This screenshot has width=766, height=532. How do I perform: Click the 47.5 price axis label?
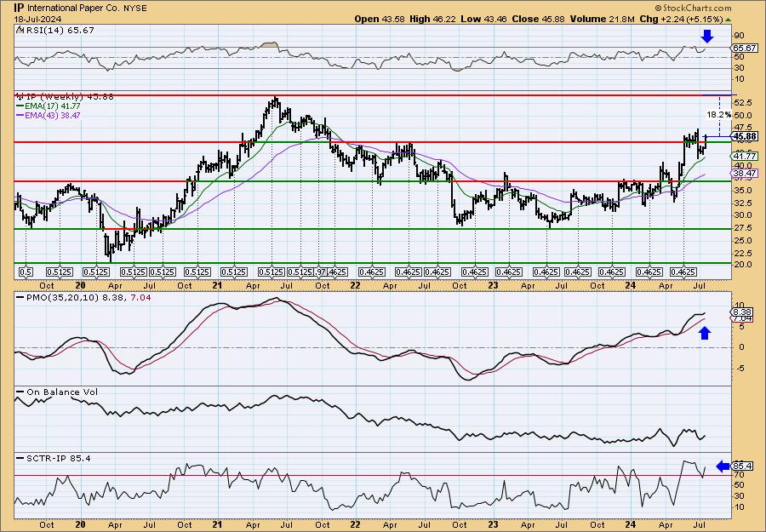coord(742,128)
